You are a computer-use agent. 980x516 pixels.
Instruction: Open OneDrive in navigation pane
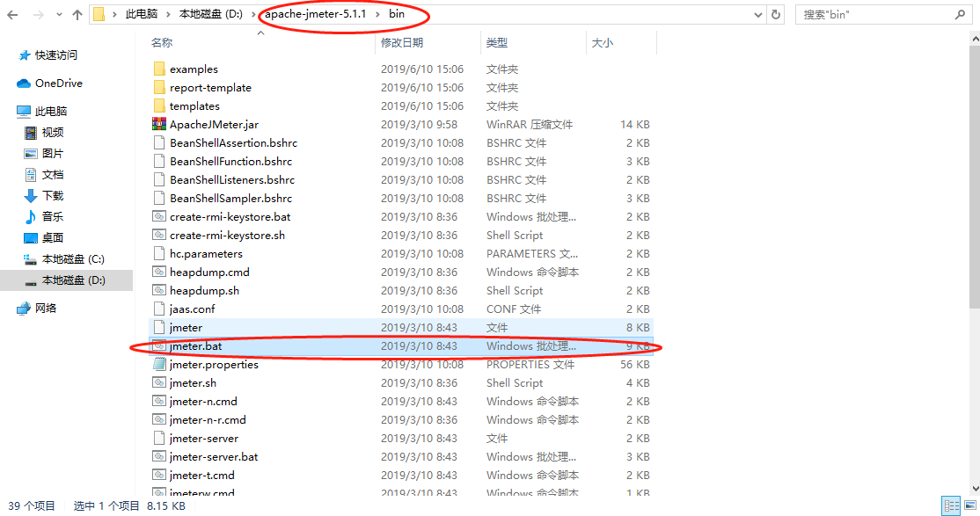click(58, 84)
